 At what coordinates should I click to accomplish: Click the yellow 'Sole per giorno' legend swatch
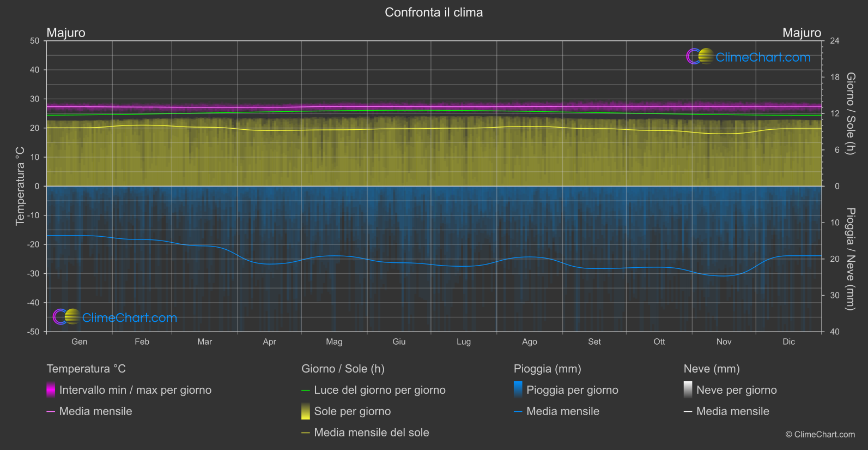(306, 411)
